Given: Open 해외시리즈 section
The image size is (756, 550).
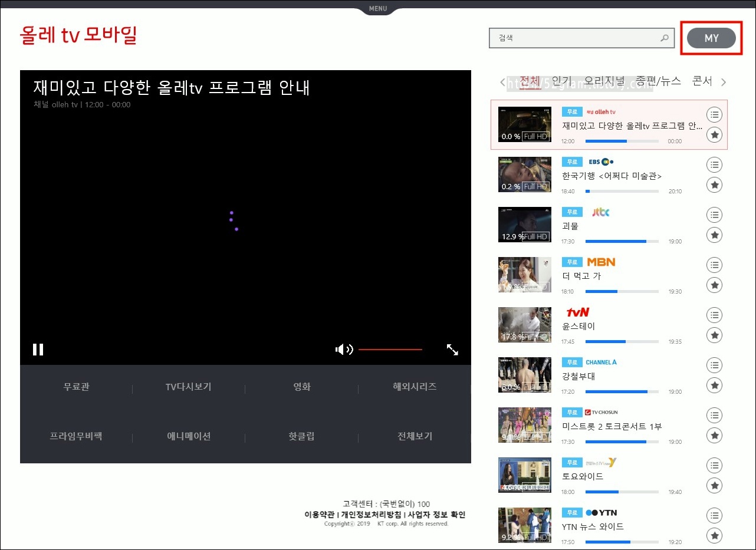Looking at the screenshot, I should pos(415,387).
